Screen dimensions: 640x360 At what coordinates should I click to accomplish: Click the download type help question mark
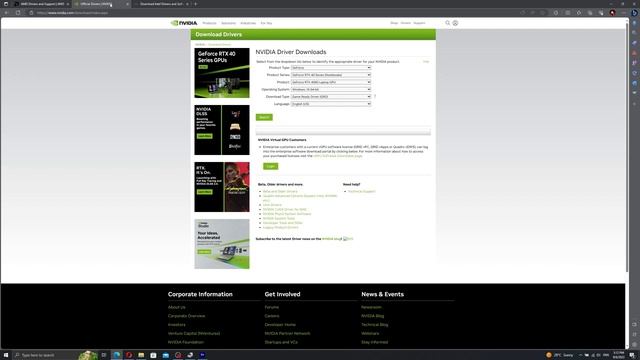(x=375, y=97)
